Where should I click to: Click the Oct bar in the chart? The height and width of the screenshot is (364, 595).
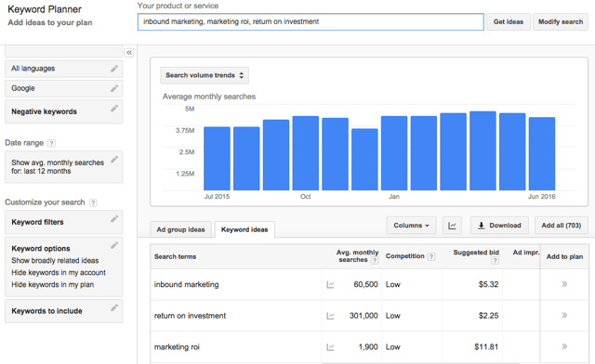(306, 153)
